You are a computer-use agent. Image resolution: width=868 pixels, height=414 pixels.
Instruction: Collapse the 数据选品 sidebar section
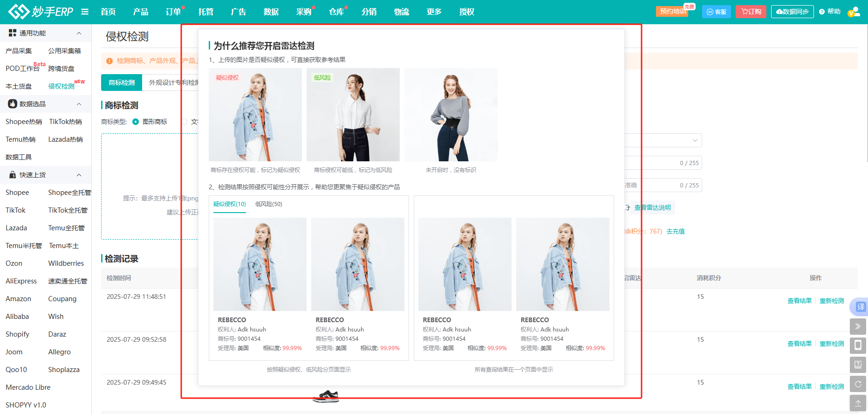[79, 104]
